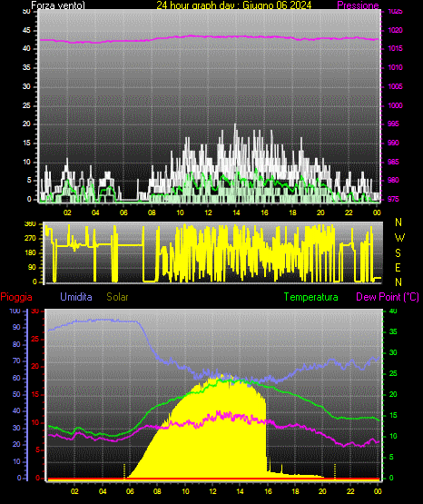Click the 995 pressure axis value

coord(393,124)
